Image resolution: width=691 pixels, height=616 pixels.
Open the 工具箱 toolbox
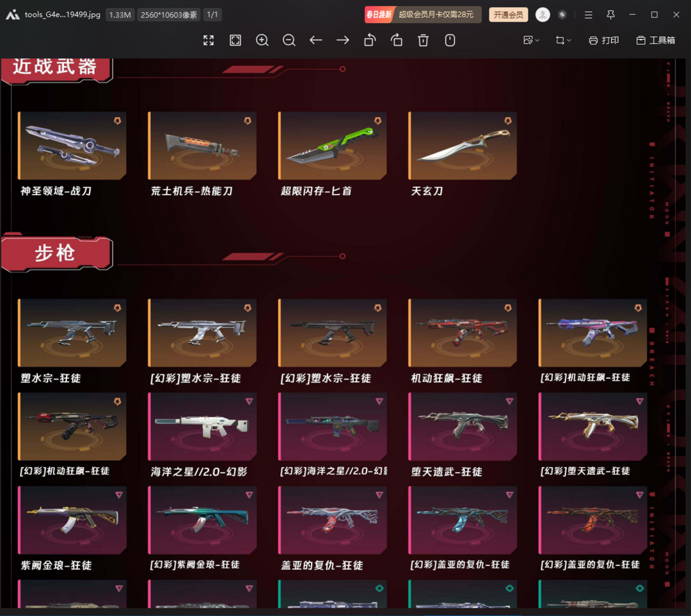656,40
